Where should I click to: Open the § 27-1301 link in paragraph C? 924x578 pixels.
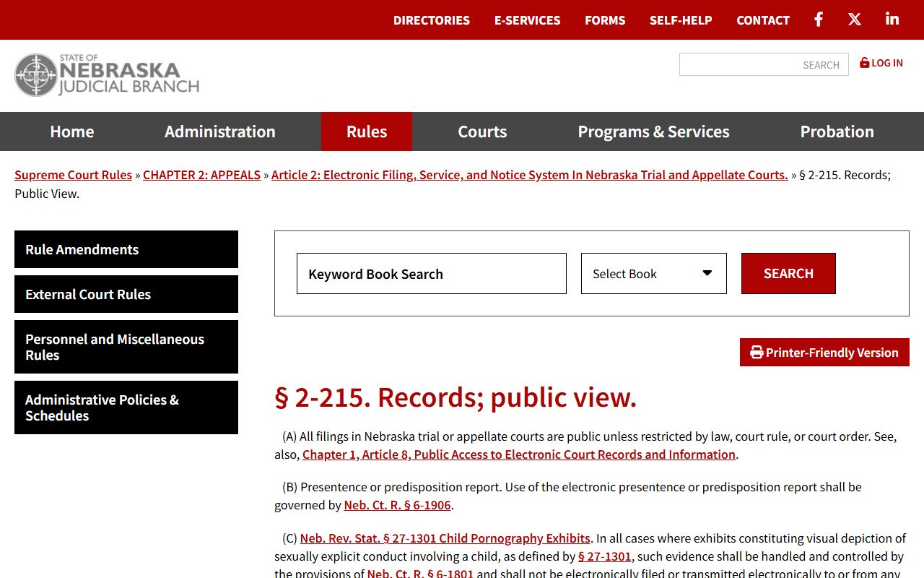604,556
